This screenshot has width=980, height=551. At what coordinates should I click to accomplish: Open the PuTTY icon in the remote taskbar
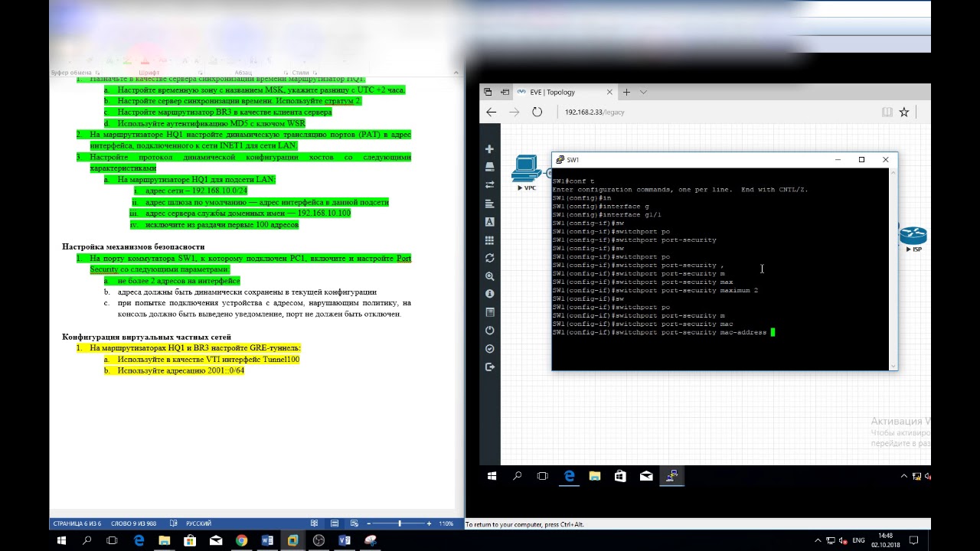coord(671,476)
